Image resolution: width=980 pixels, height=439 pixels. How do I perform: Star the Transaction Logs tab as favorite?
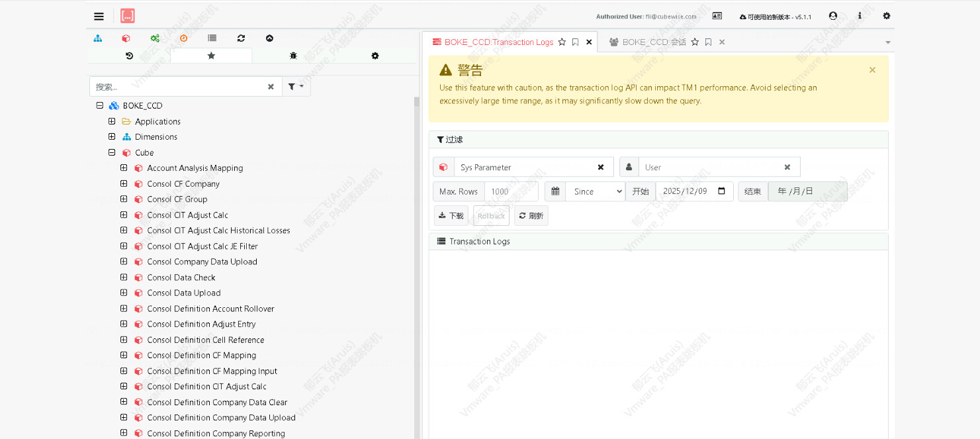(x=562, y=42)
